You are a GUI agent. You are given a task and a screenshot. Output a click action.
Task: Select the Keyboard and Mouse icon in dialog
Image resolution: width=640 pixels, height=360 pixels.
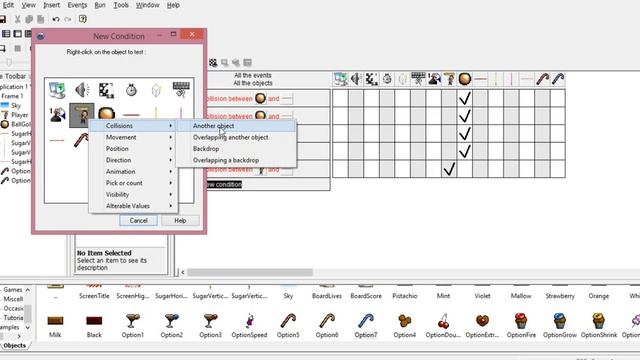click(x=181, y=89)
